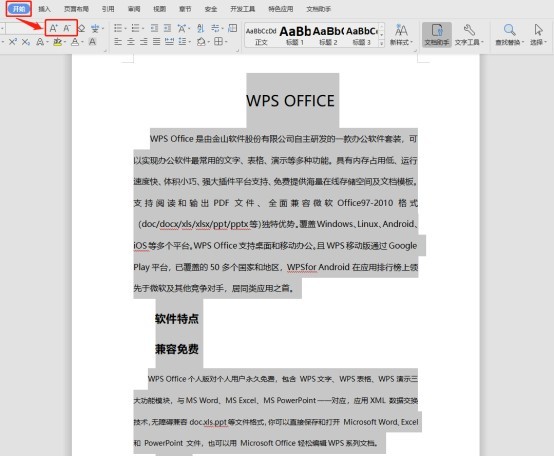Toggle center alignment

[131, 42]
